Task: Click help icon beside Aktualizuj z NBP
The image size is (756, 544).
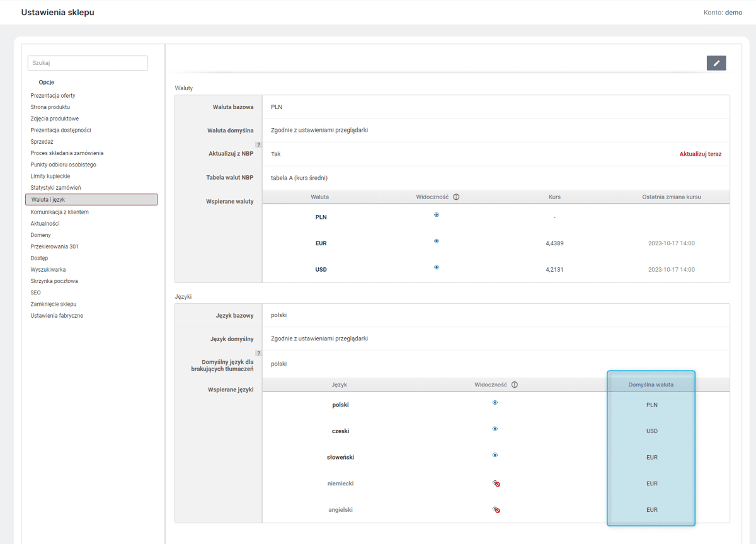Action: pos(258,145)
